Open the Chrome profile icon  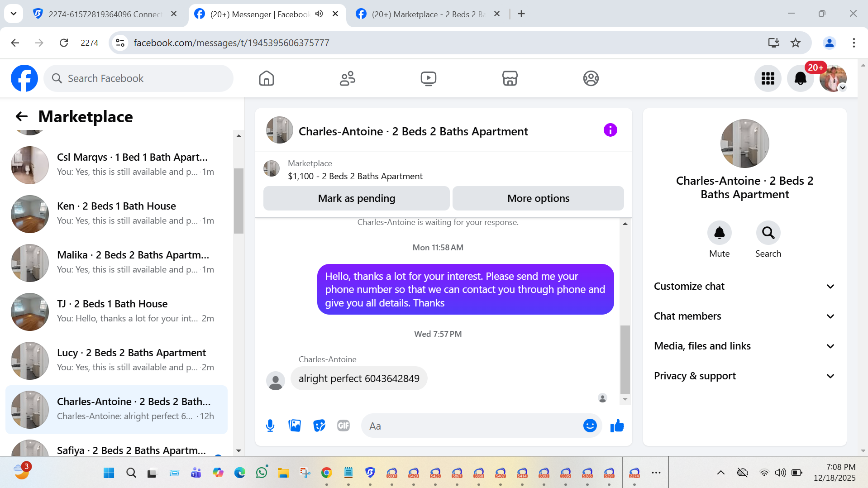[x=829, y=43]
